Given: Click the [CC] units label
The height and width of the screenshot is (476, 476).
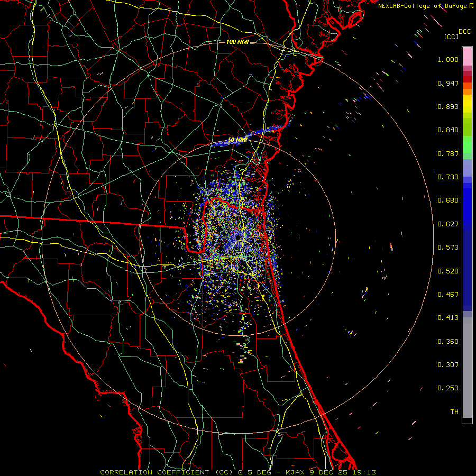Looking at the screenshot, I should click(x=452, y=36).
